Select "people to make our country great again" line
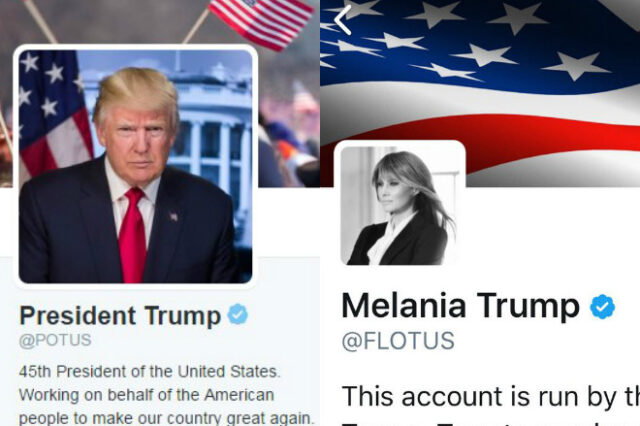The height and width of the screenshot is (426, 640). pyautogui.click(x=167, y=418)
